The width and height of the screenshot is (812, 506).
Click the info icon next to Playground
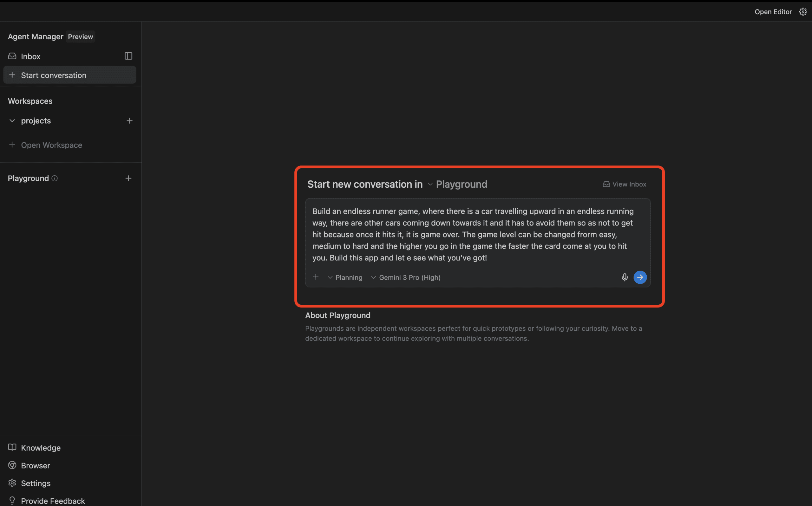(55, 178)
